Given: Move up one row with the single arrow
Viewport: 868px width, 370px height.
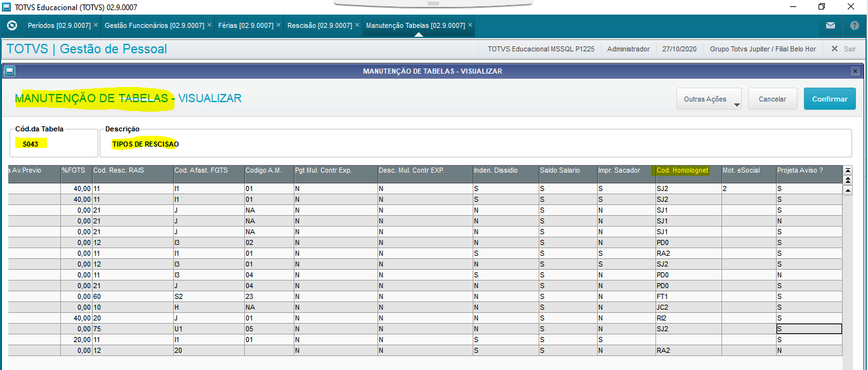Looking at the screenshot, I should point(847,190).
